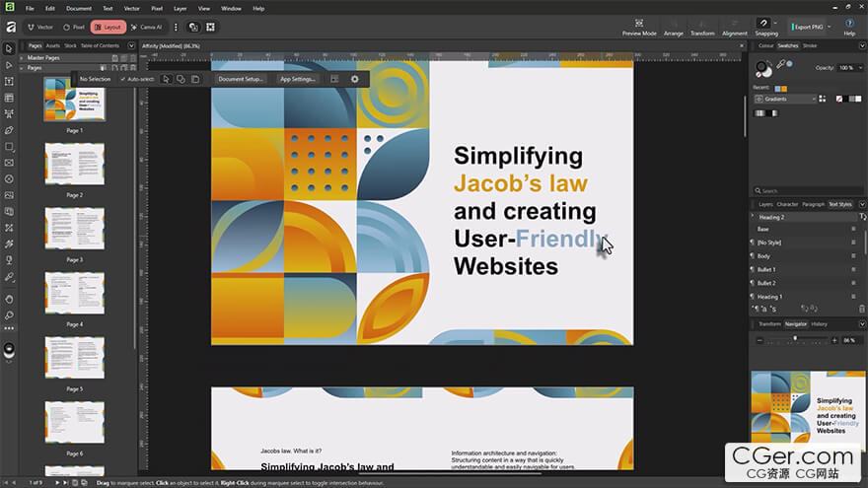The height and width of the screenshot is (488, 868).
Task: Click the Export PNG button
Action: 808,27
